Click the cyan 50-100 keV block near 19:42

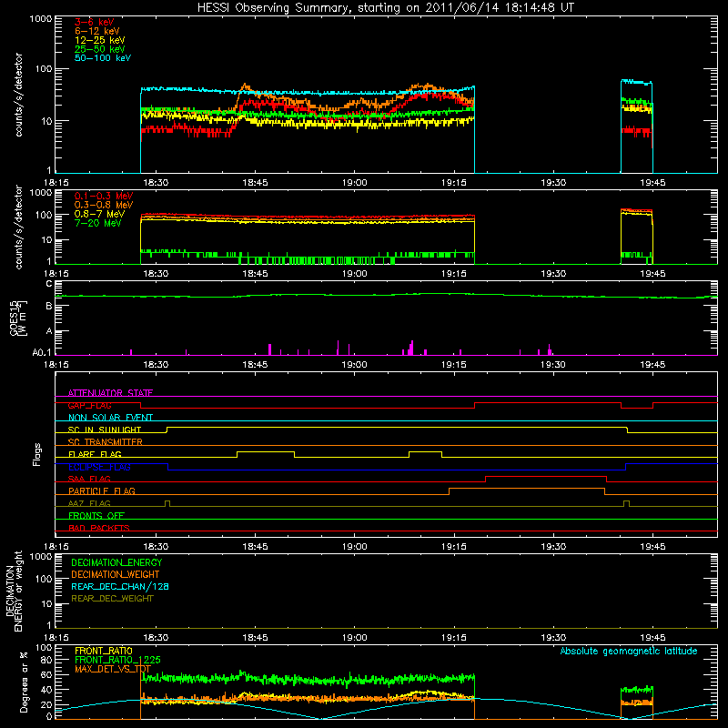(636, 82)
